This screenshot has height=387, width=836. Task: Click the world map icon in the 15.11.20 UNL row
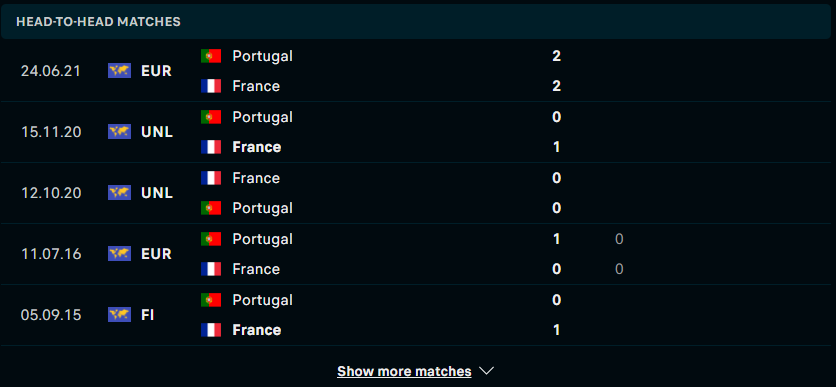(x=119, y=132)
